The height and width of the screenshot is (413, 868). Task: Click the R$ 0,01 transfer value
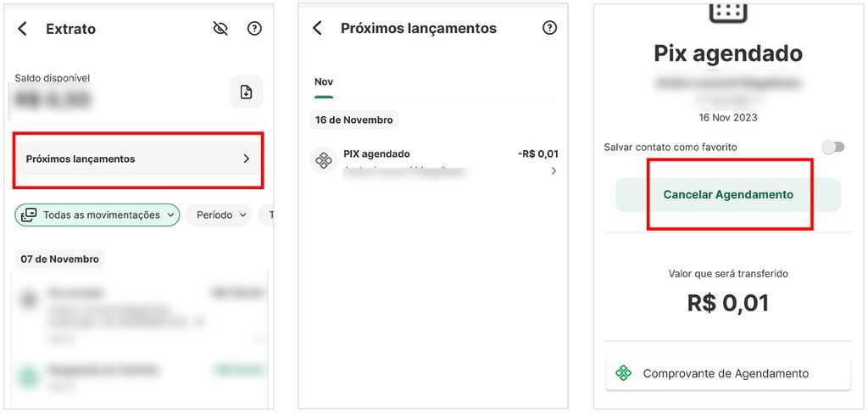(728, 303)
